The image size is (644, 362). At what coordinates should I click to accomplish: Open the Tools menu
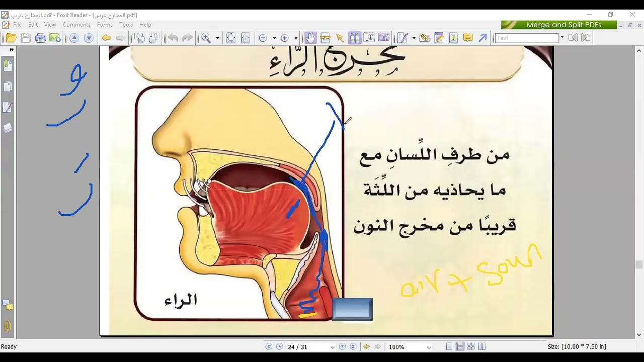(x=126, y=25)
